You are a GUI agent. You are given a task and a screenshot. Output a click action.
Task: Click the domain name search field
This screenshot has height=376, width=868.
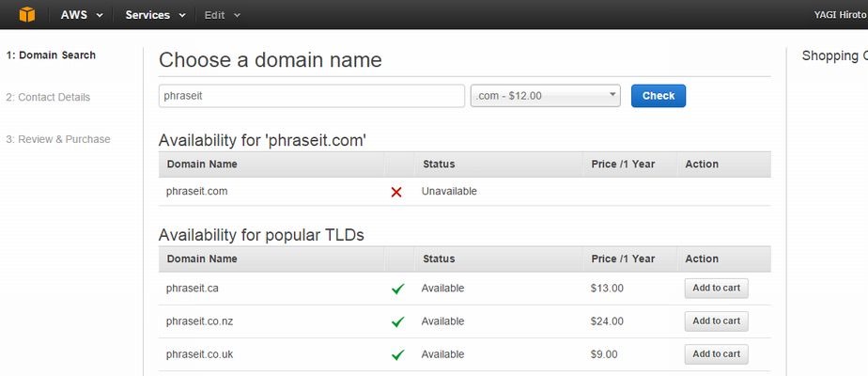point(312,96)
